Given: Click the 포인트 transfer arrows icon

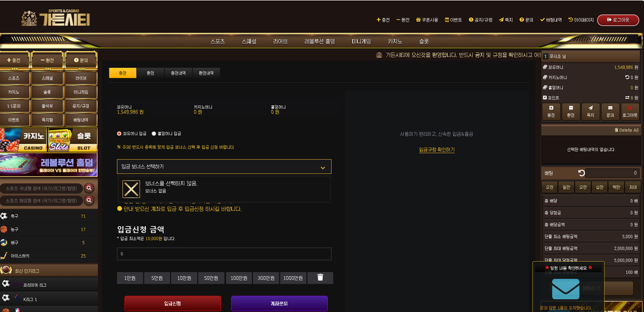Looking at the screenshot, I should coord(627,98).
